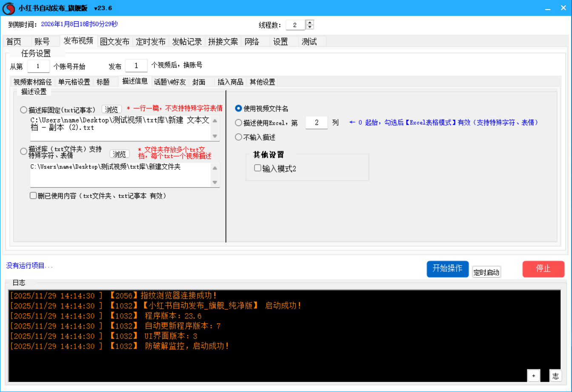
Task: Choose the 不输入描述 radio option
Action: pos(238,137)
